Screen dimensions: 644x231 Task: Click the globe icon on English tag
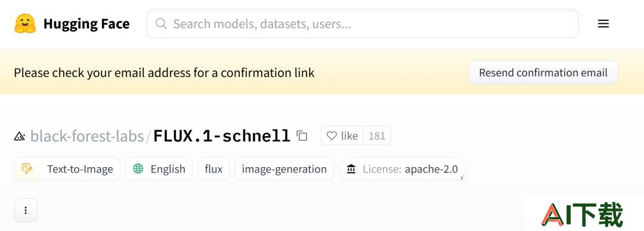click(138, 169)
